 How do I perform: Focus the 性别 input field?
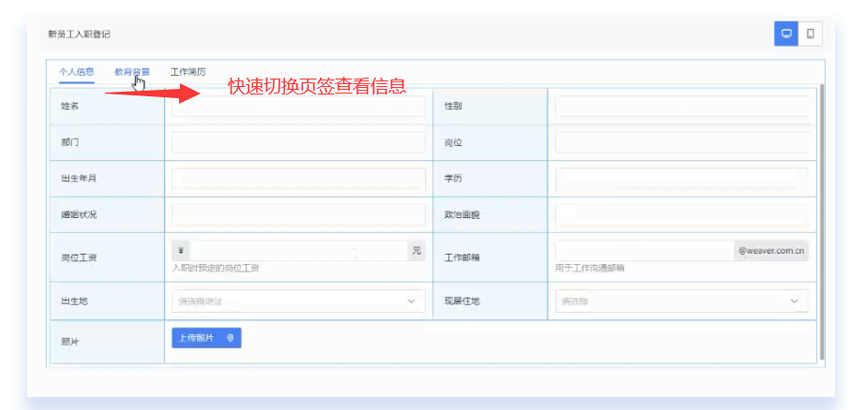click(681, 106)
